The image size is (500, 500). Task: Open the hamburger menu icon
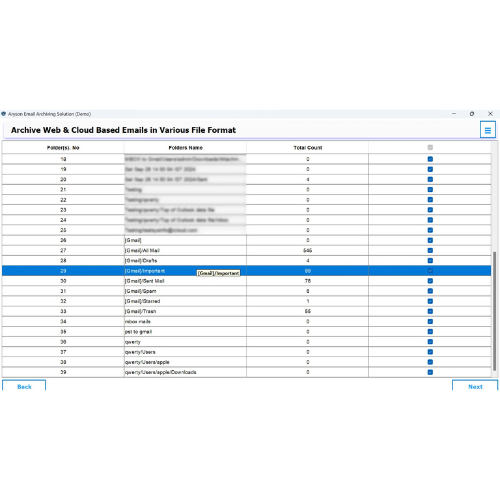point(488,130)
